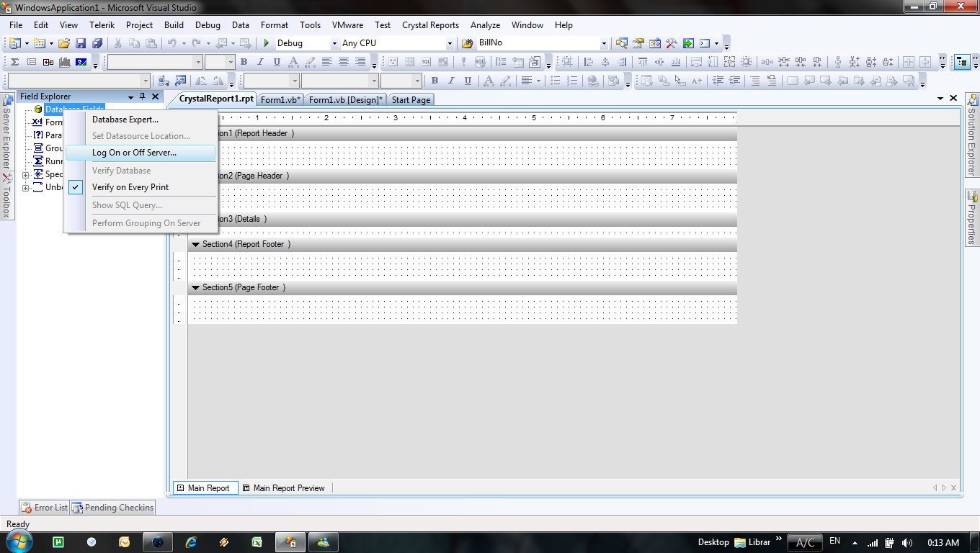Pin the Field Explorer panel
Viewport: 980px width, 553px height.
coord(143,96)
